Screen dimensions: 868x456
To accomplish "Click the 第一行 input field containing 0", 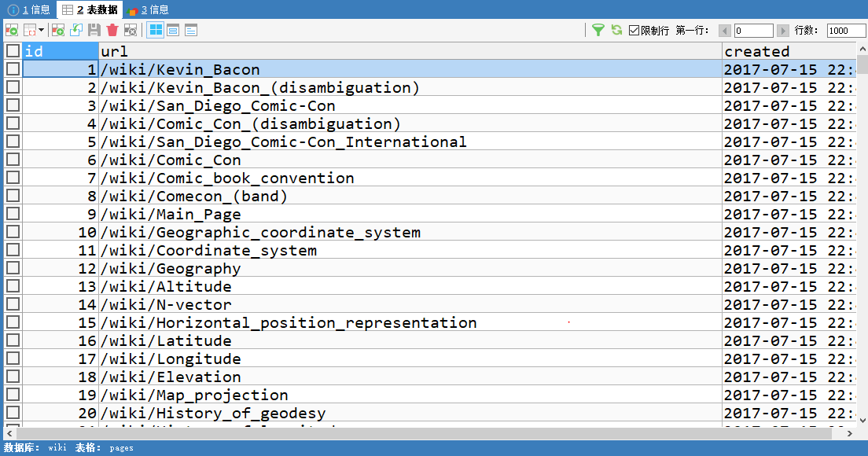I will coord(753,31).
